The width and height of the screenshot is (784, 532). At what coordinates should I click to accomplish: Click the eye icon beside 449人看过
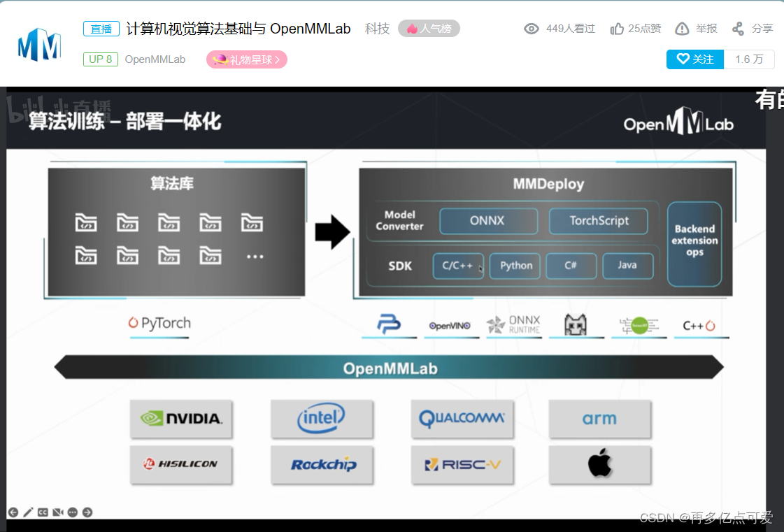(x=531, y=29)
